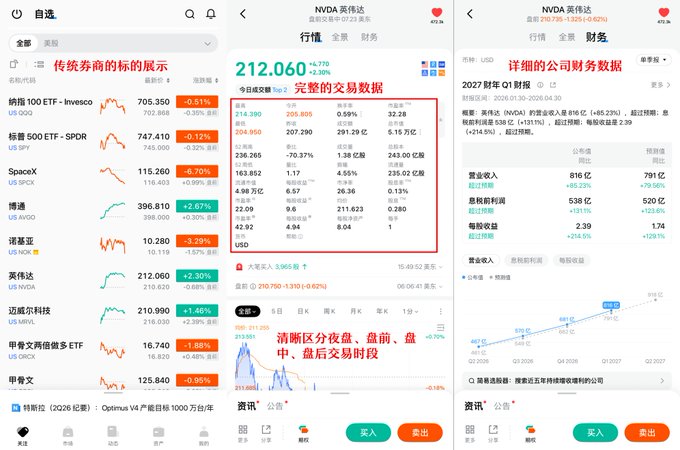Tap 分享 share icon on the 财务 screen
The width and height of the screenshot is (680, 450).
tap(493, 433)
